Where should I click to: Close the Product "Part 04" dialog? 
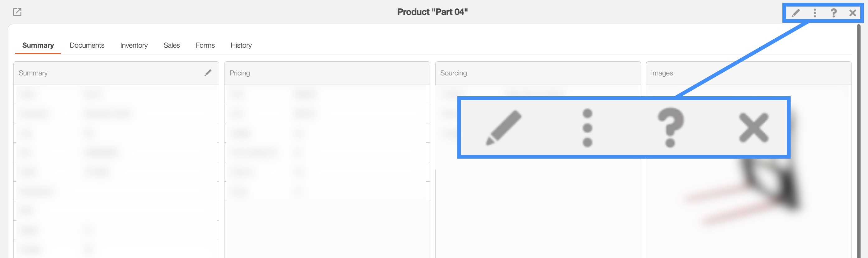pyautogui.click(x=852, y=13)
